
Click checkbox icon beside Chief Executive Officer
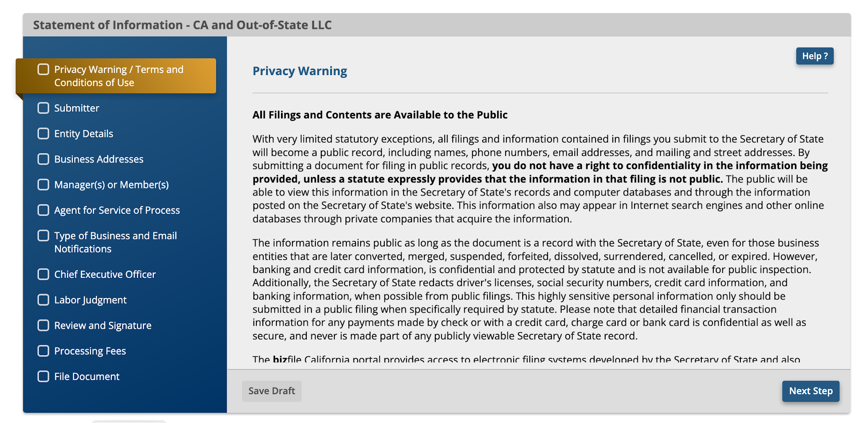tap(43, 274)
